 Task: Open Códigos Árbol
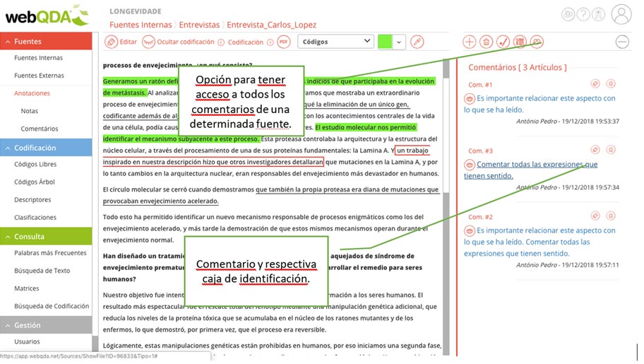(35, 182)
